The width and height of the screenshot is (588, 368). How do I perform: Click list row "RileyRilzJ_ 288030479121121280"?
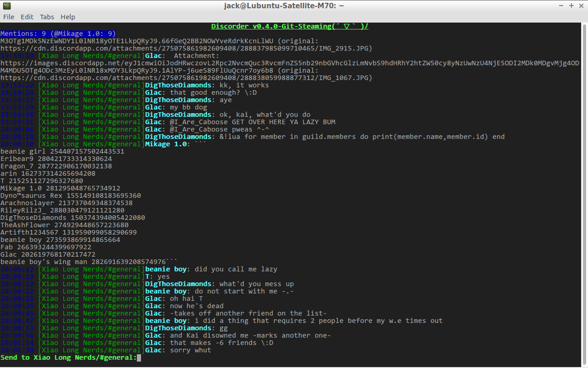62,210
